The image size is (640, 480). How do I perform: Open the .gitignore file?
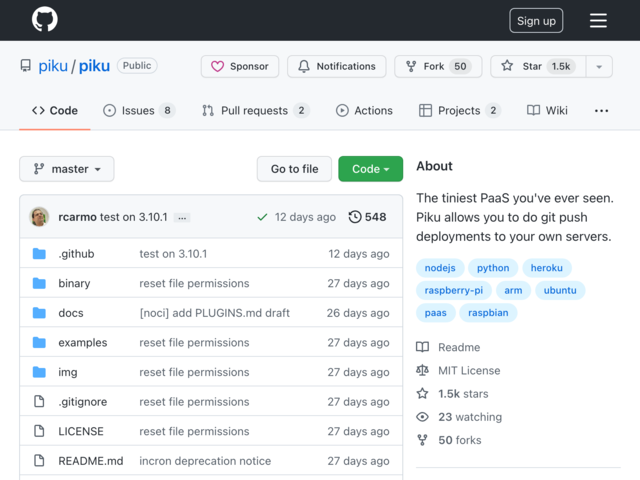(x=83, y=402)
